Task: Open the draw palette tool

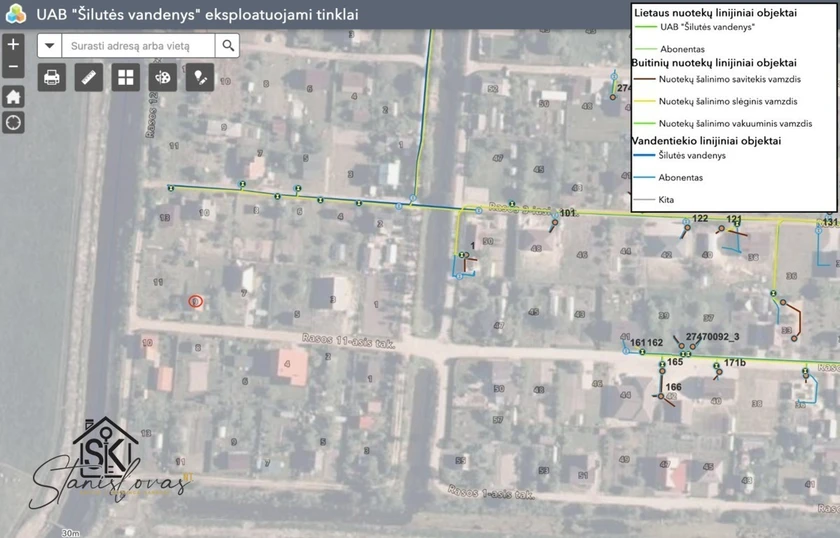Action: point(163,78)
